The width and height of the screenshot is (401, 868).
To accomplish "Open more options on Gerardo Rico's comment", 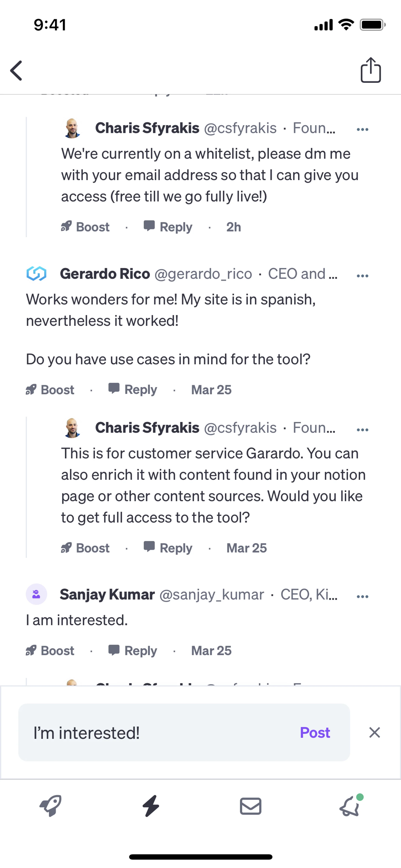I will [362, 276].
